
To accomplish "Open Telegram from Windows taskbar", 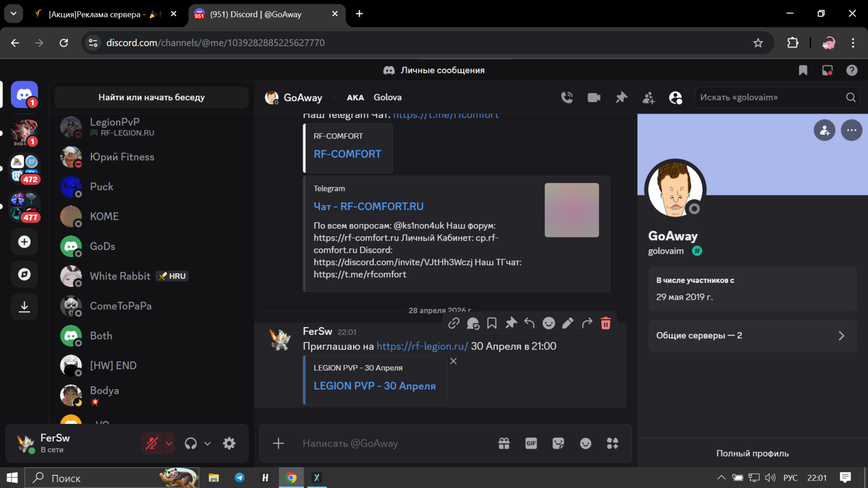I will [x=240, y=478].
